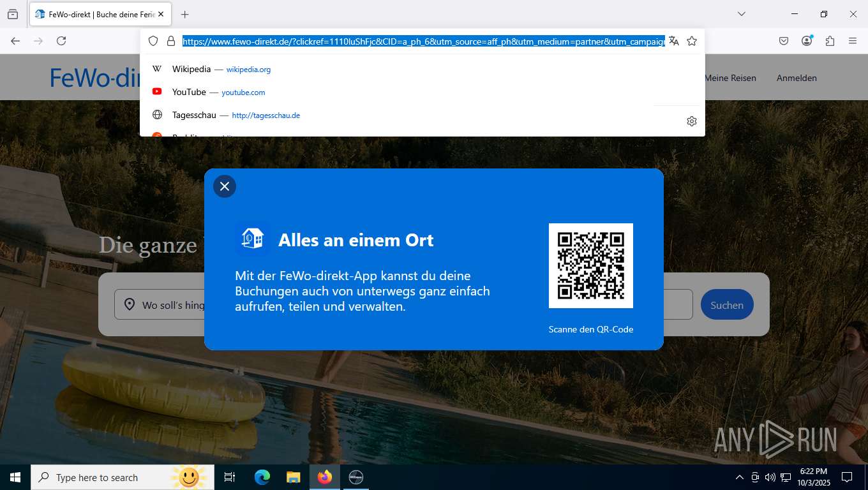Image resolution: width=868 pixels, height=490 pixels.
Task: Click the FeWo-direkt logo
Action: click(x=96, y=77)
